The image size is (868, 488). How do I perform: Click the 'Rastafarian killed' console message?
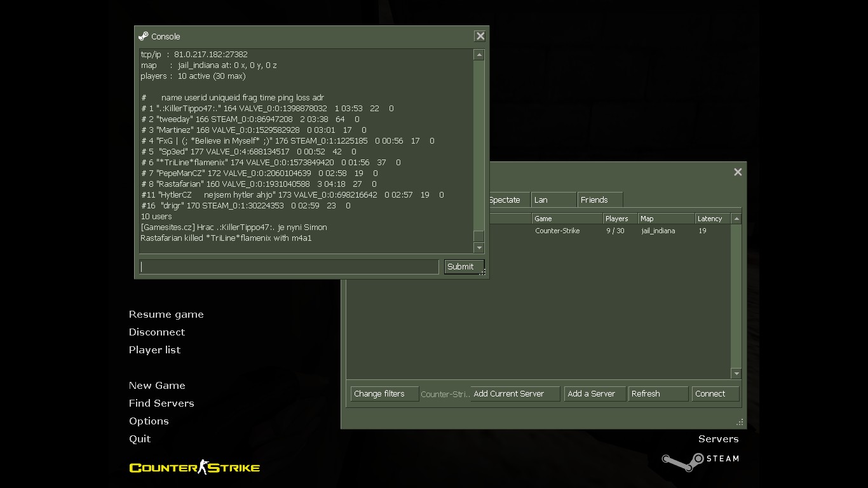click(226, 238)
